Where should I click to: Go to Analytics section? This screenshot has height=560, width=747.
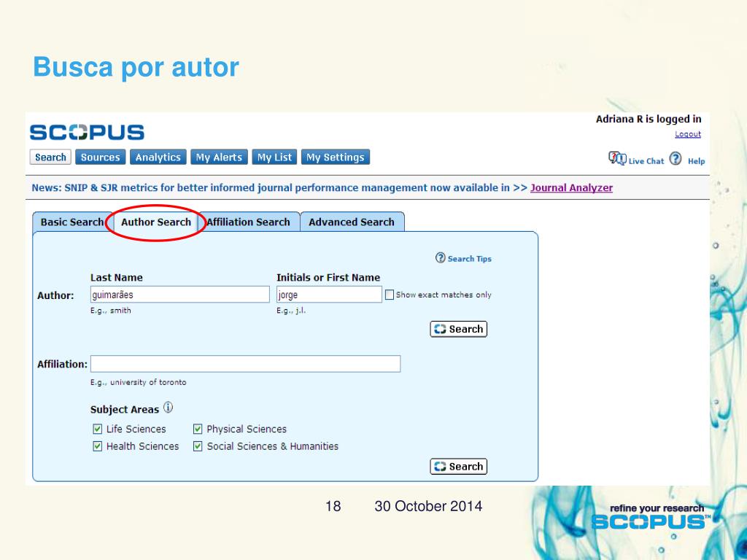[x=158, y=157]
